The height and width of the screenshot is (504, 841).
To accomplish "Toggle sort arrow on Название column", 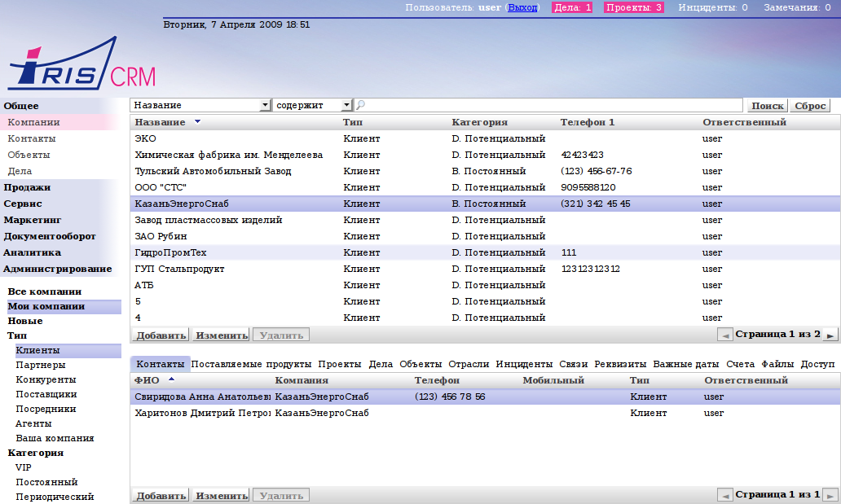I will (197, 122).
